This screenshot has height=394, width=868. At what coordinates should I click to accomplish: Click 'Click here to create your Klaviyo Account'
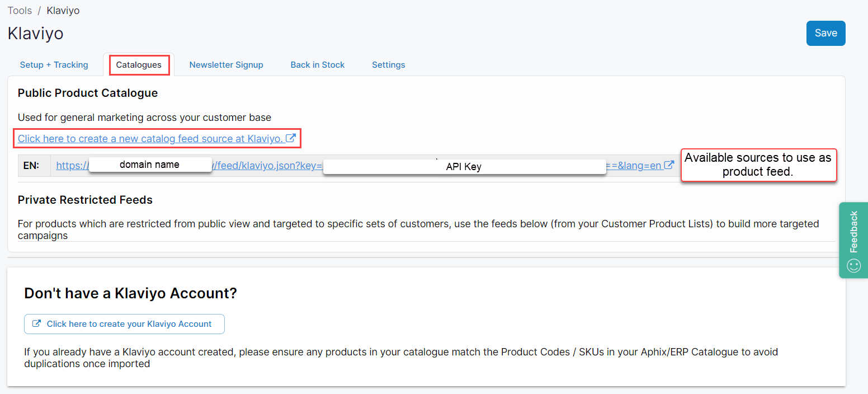pyautogui.click(x=124, y=324)
